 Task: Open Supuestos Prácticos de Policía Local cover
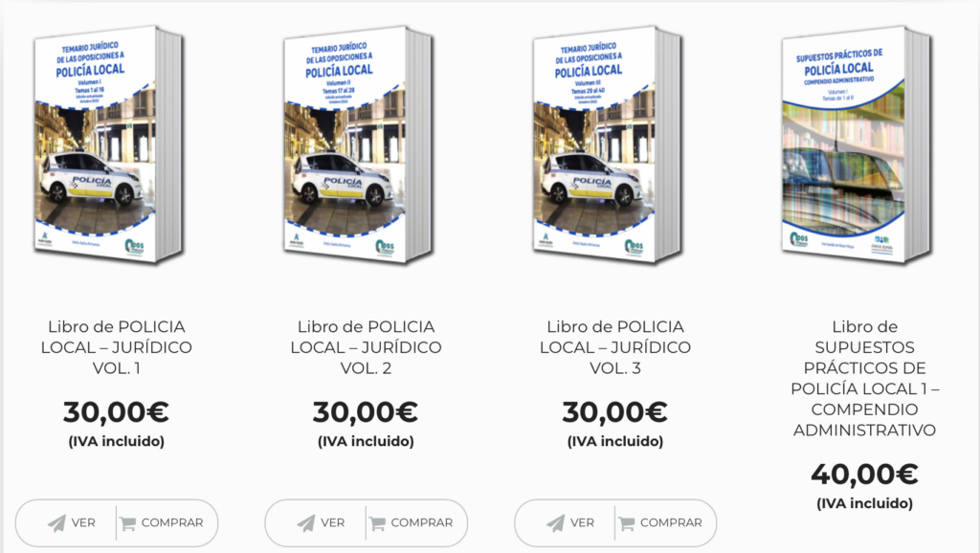click(x=857, y=144)
